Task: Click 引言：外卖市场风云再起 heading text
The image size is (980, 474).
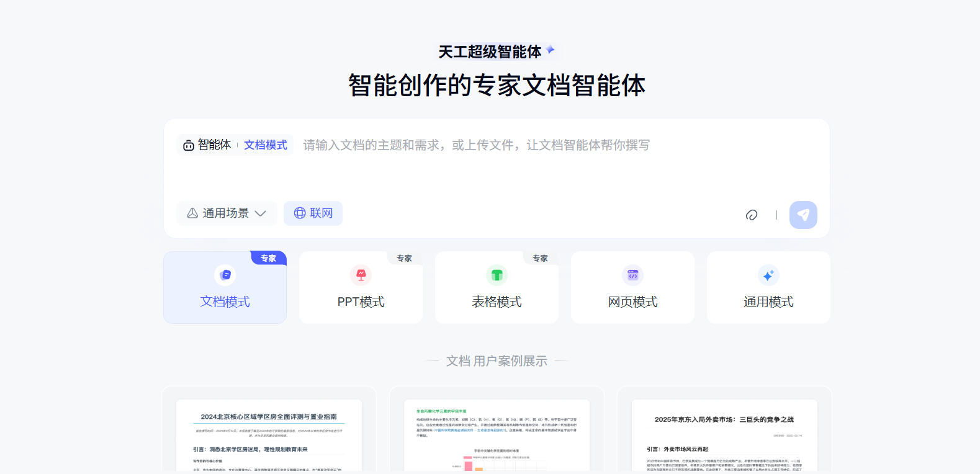Action: point(677,449)
